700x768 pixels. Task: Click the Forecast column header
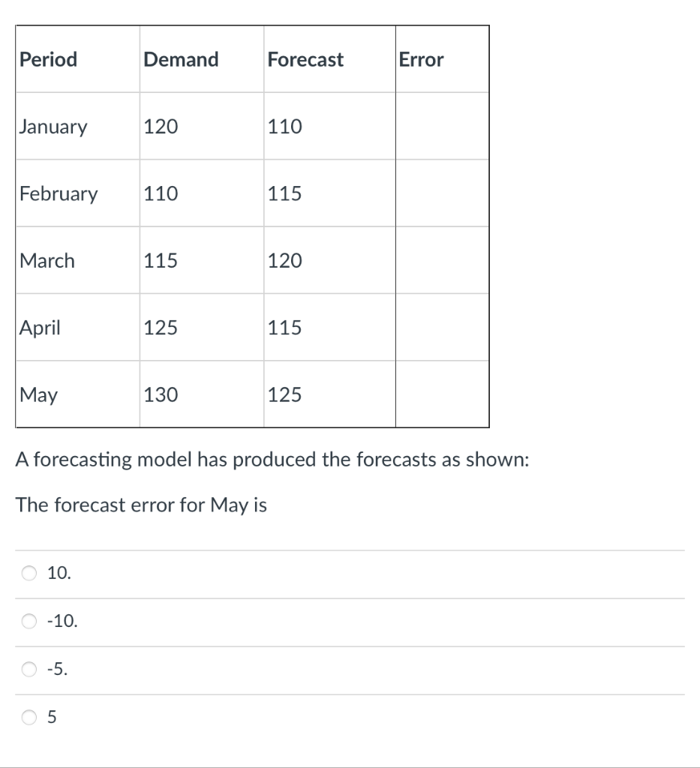pyautogui.click(x=305, y=59)
